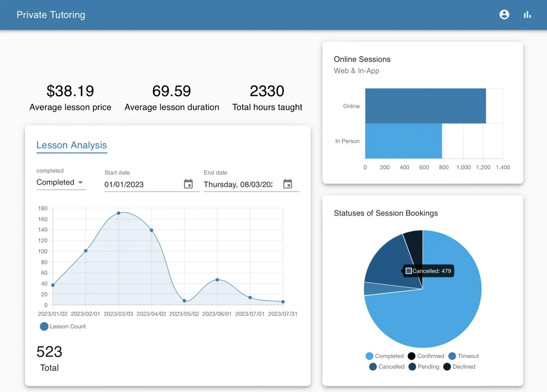Click the Web & In-App subtitle

(357, 71)
